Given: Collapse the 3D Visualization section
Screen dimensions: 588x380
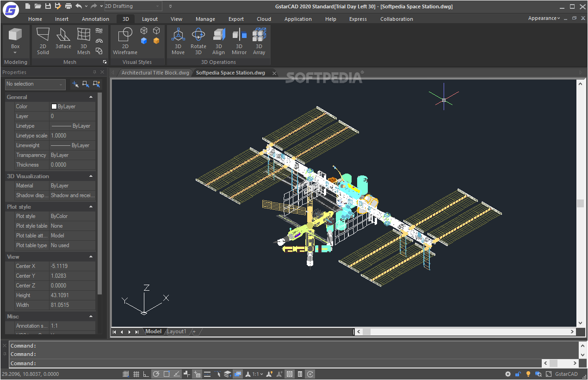Looking at the screenshot, I should coord(91,176).
